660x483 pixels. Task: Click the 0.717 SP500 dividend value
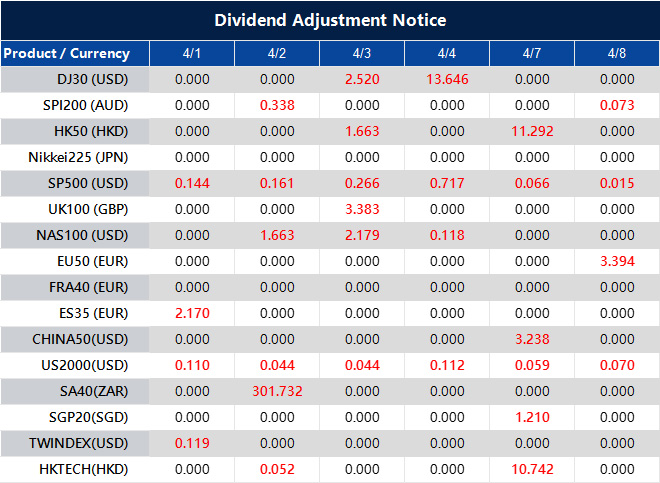coord(447,183)
